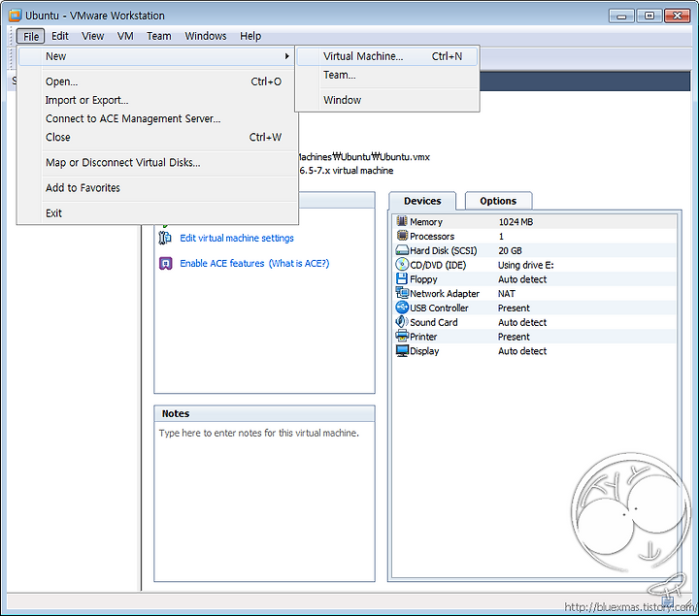This screenshot has width=699, height=616.
Task: Click the Processors value 1
Action: (501, 236)
